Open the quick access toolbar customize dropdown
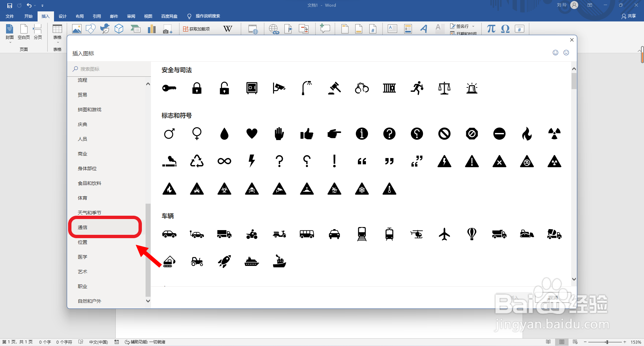Image resolution: width=644 pixels, height=346 pixels. click(42, 5)
